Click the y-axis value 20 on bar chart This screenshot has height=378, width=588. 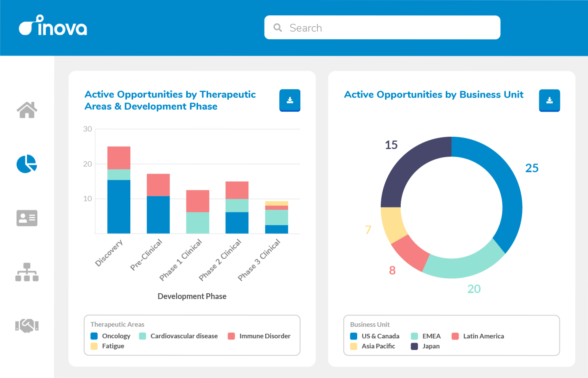(x=88, y=164)
